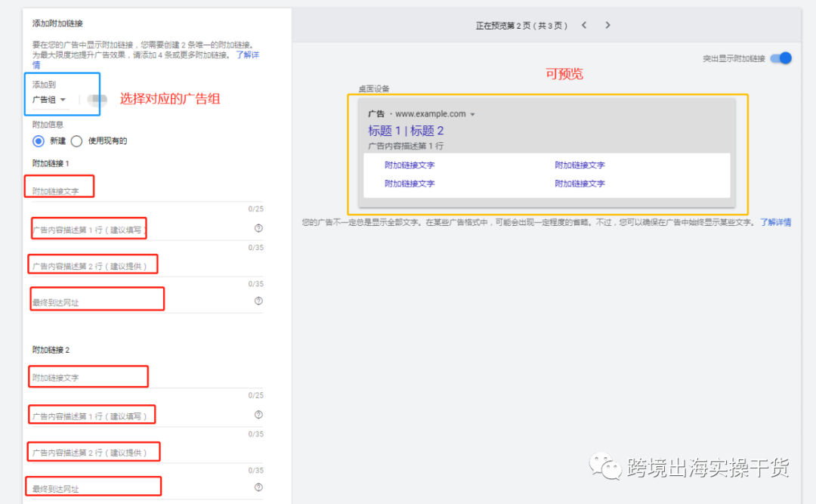Go to next preview page arrow

pos(607,25)
